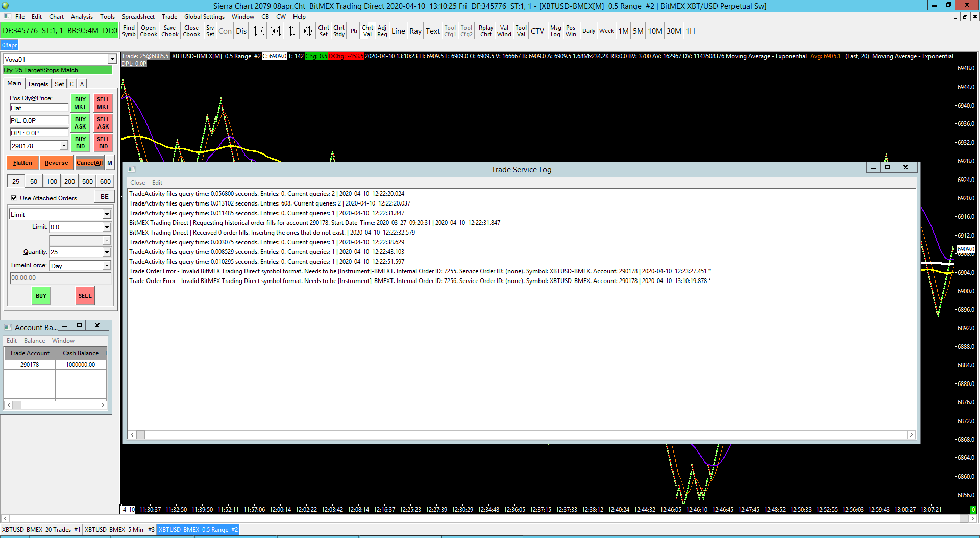Open the Values Window via Val Wind
The width and height of the screenshot is (980, 538).
(x=504, y=31)
